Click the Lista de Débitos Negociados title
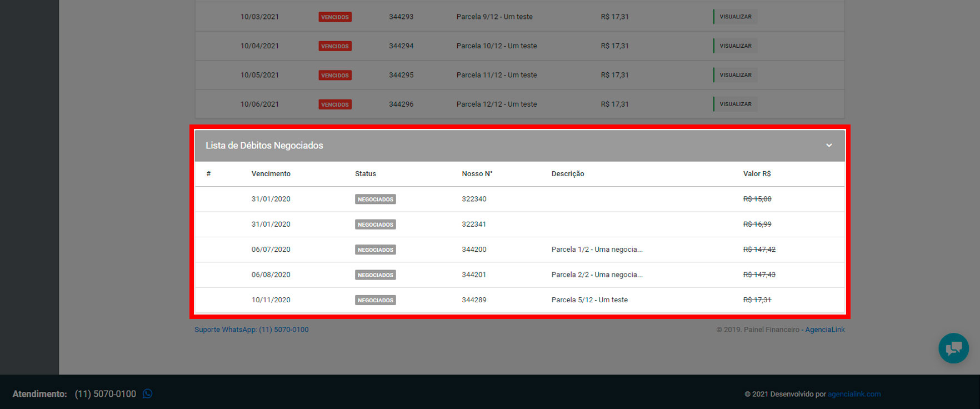Viewport: 980px width, 409px height. coord(264,146)
